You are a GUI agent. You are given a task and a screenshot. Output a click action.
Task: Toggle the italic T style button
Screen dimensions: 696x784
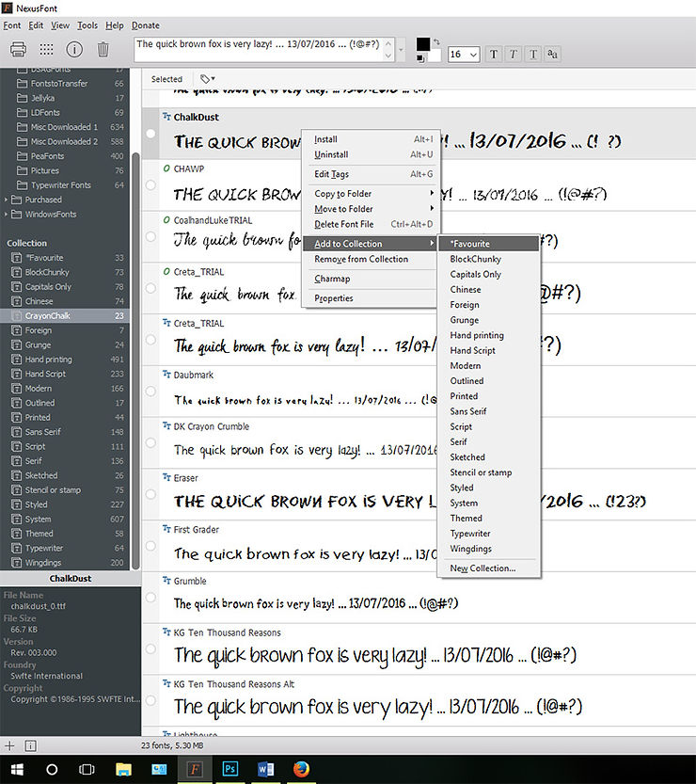[x=514, y=54]
